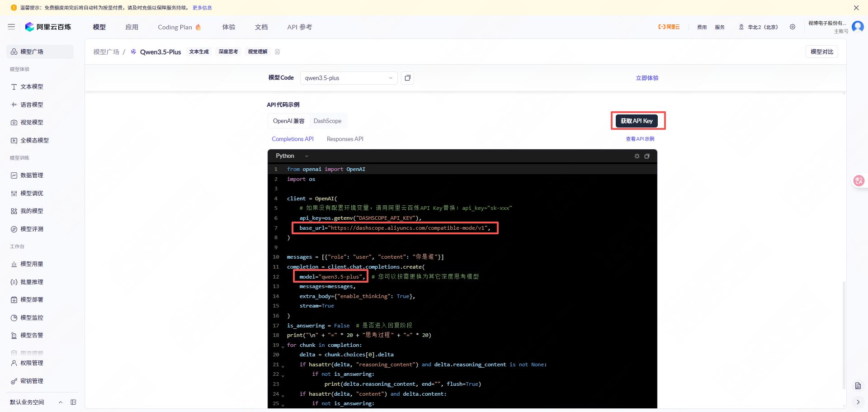Image resolution: width=868 pixels, height=412 pixels.
Task: Open the Python language dropdown
Action: click(292, 156)
